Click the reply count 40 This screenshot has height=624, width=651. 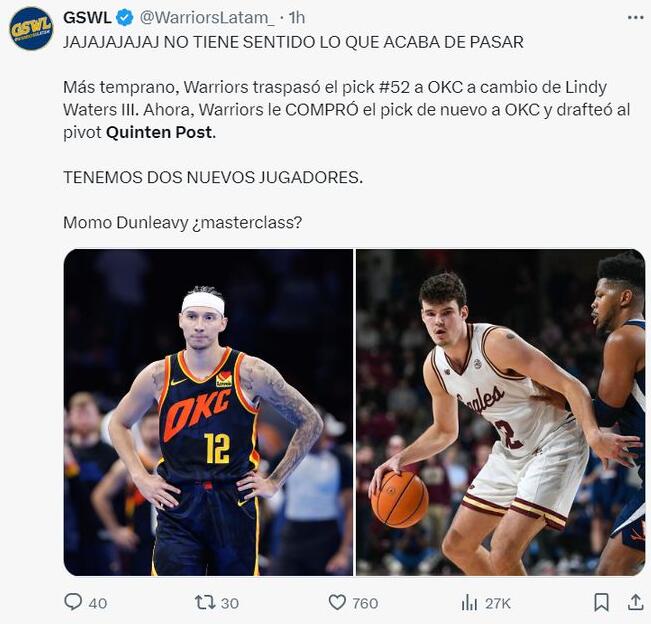98,603
